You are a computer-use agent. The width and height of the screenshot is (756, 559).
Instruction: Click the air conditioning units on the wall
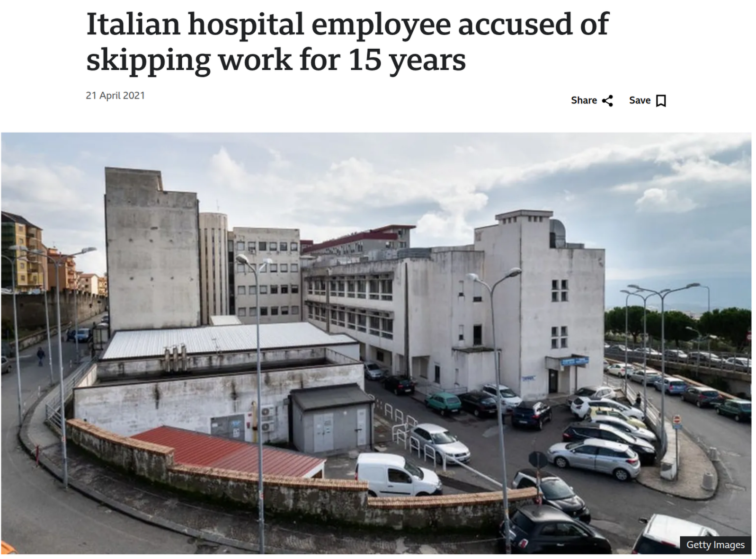coord(267,419)
